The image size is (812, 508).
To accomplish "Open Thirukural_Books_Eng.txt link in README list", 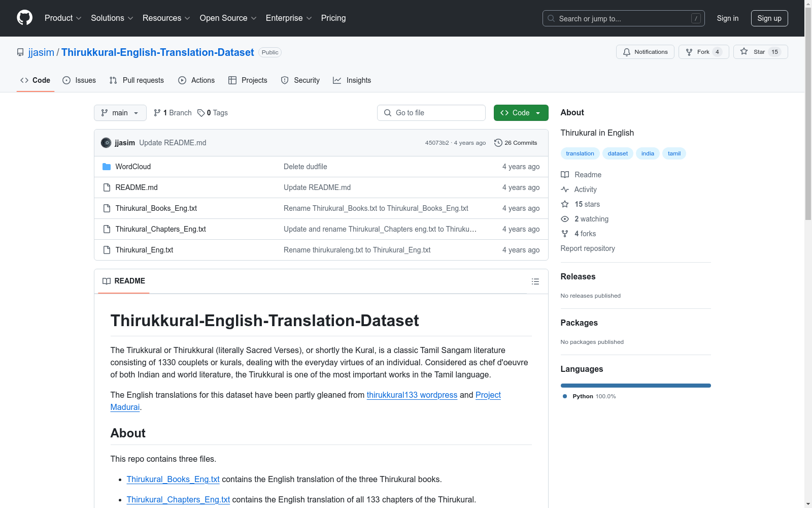I will (x=173, y=479).
